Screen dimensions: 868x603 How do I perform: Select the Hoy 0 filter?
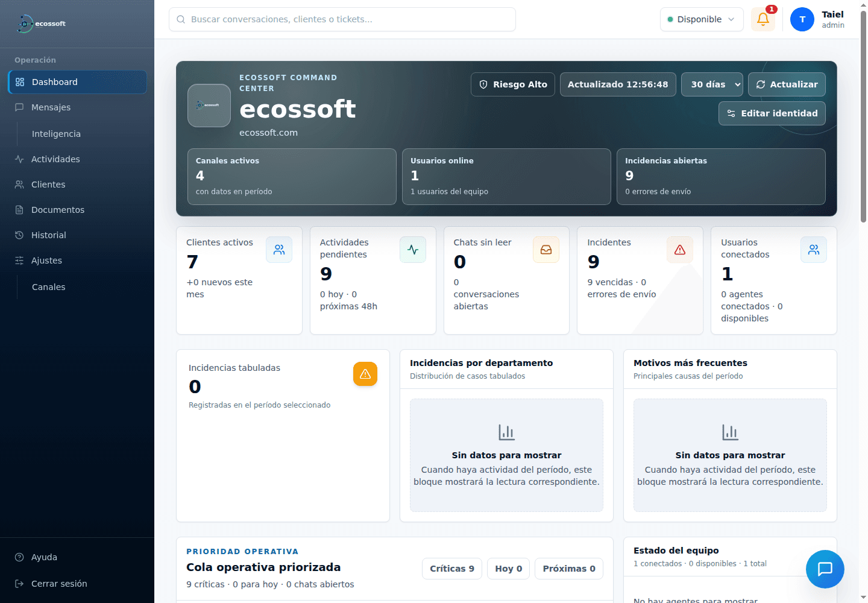tap(509, 569)
